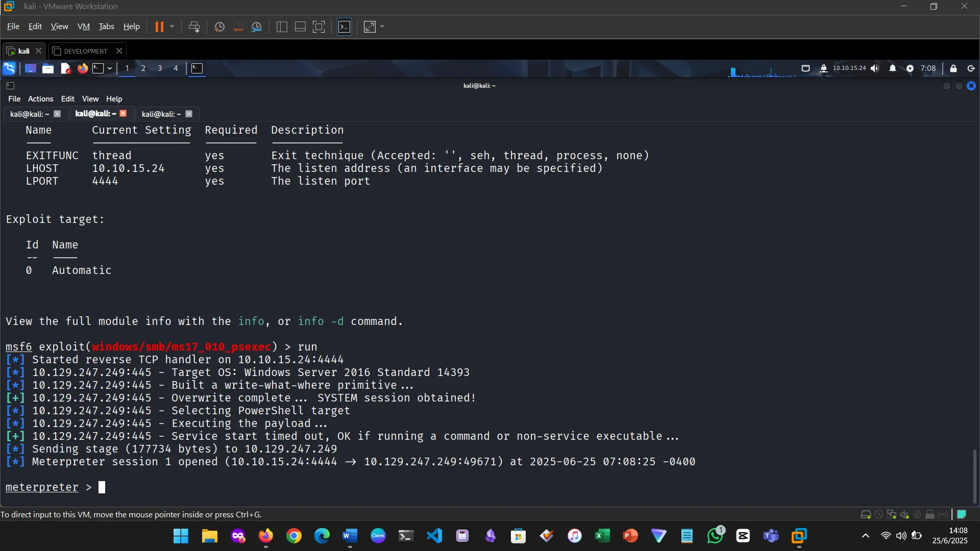Screen dimensions: 980x551
Task: Open Kali applications menu dragon icon
Action: tap(10, 68)
